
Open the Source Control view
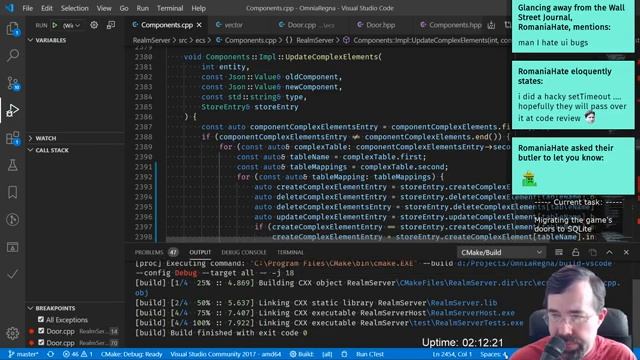(13, 83)
